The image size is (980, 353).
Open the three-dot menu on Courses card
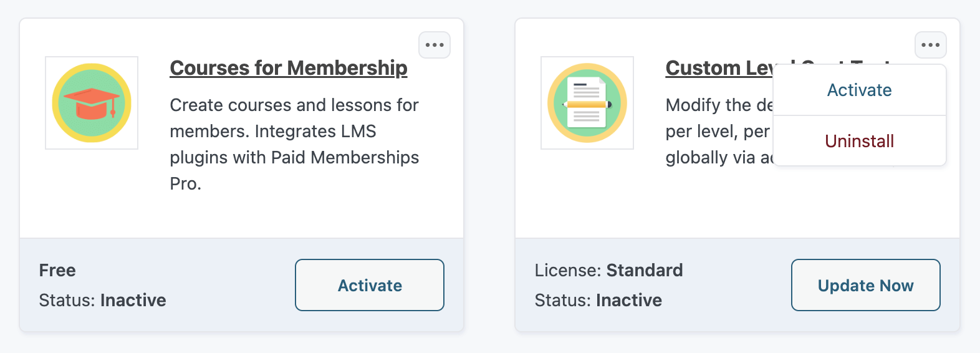[x=435, y=45]
